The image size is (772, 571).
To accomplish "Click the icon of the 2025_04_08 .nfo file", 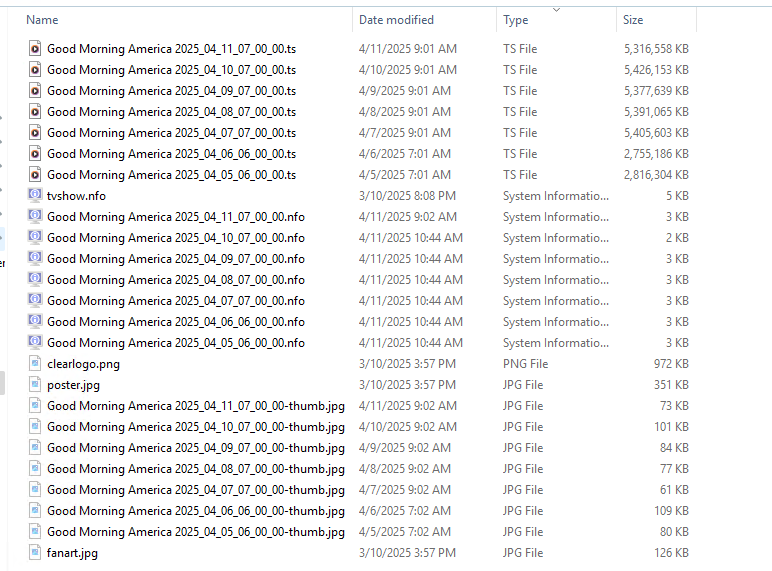I will click(x=35, y=280).
